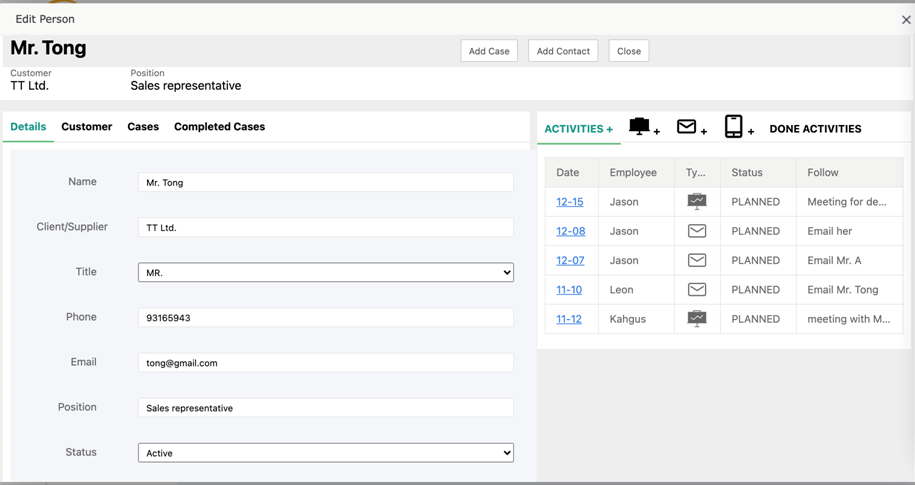Show the DONE ACTIVITIES tab
The image size is (915, 485).
(x=815, y=129)
